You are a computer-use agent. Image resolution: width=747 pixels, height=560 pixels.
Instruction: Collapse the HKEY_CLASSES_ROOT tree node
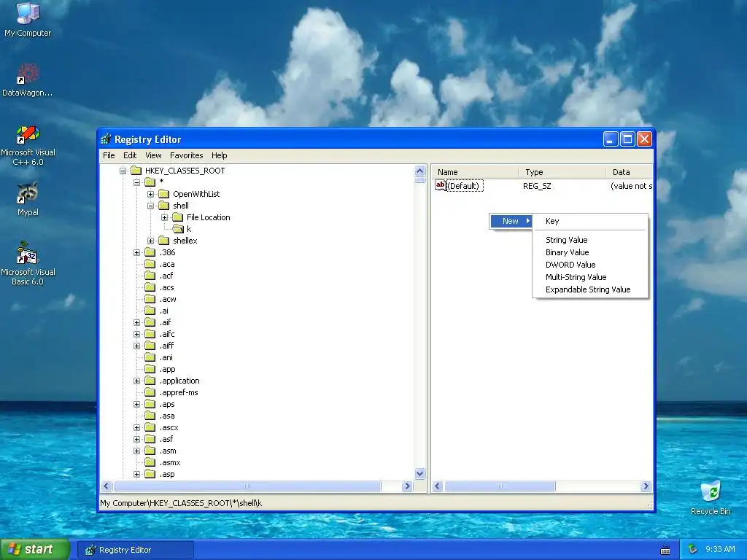pyautogui.click(x=123, y=171)
